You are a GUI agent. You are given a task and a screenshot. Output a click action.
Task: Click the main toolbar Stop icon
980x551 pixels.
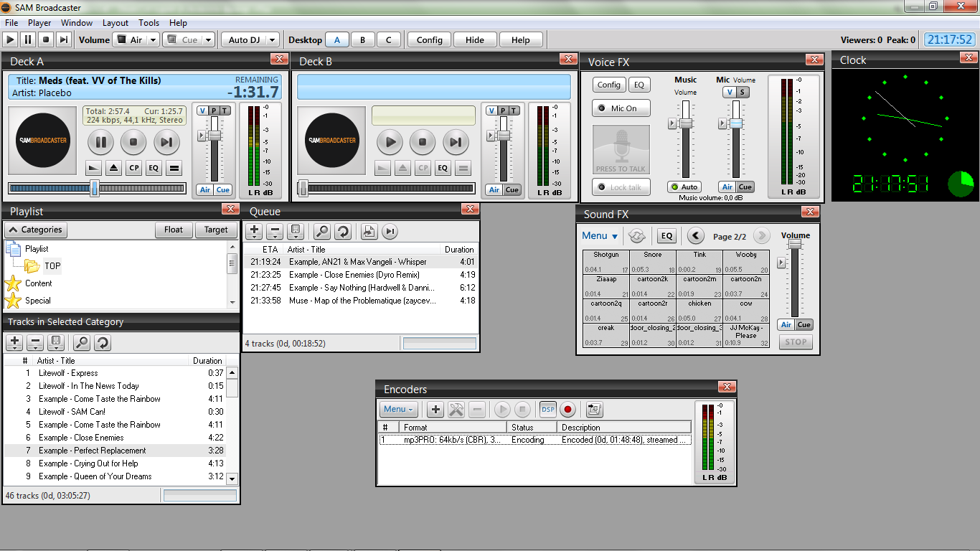point(46,40)
